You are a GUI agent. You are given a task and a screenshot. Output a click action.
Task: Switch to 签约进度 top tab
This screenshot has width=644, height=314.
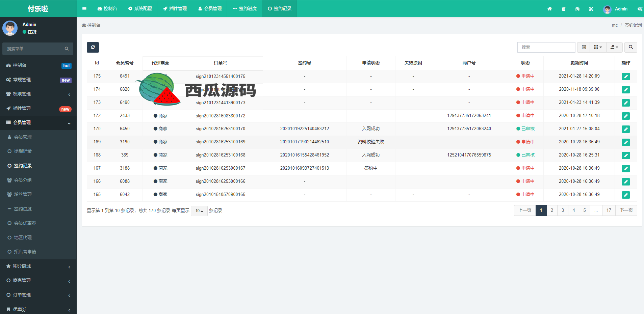click(245, 9)
